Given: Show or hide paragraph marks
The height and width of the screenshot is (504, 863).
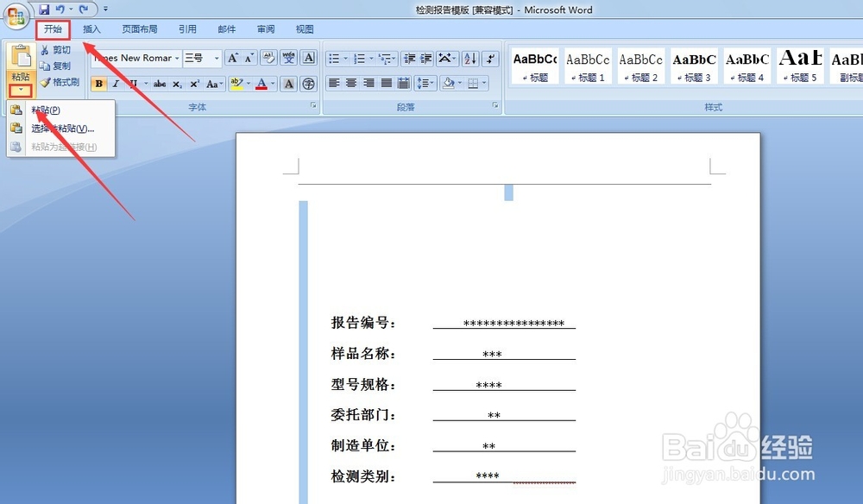Looking at the screenshot, I should coord(490,59).
